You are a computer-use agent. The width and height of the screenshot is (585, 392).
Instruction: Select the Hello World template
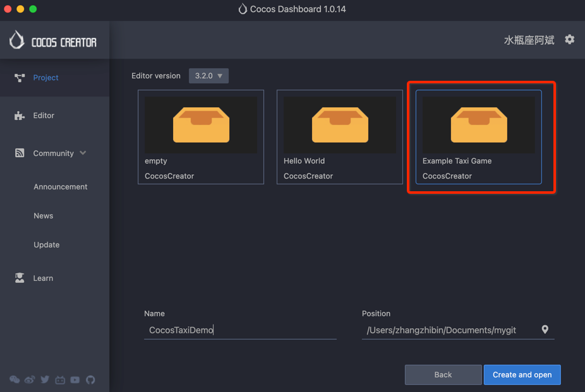click(x=339, y=137)
